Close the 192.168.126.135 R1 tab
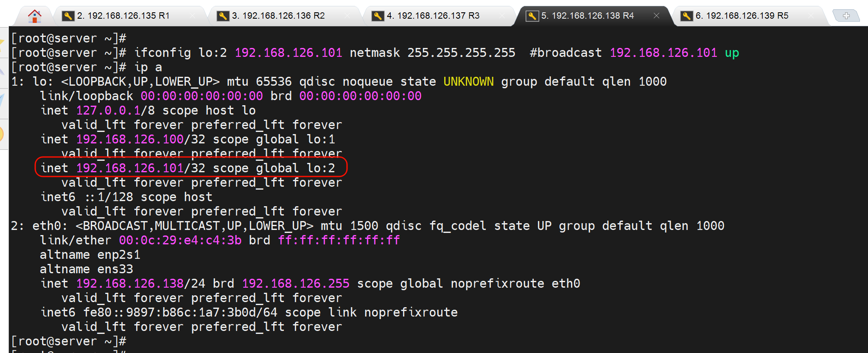The width and height of the screenshot is (868, 353). pyautogui.click(x=193, y=16)
